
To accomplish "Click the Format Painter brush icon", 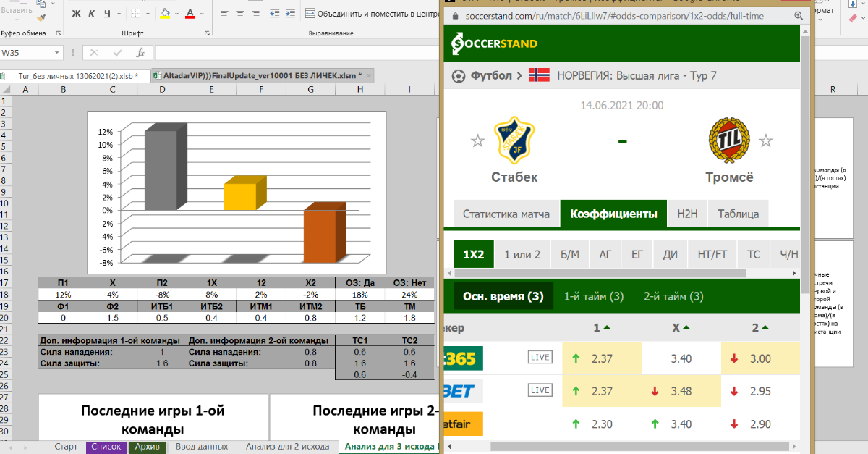I will pyautogui.click(x=41, y=18).
